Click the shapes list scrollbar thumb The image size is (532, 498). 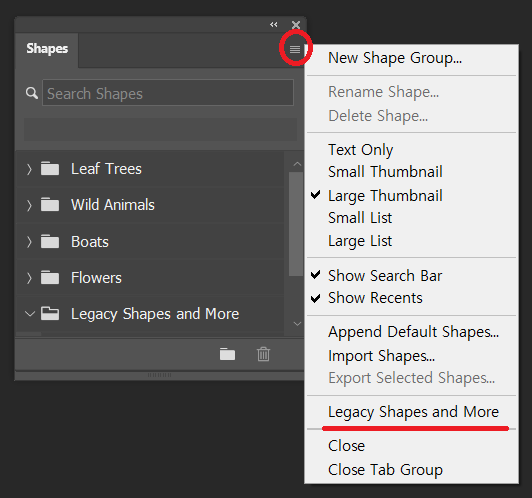[296, 224]
